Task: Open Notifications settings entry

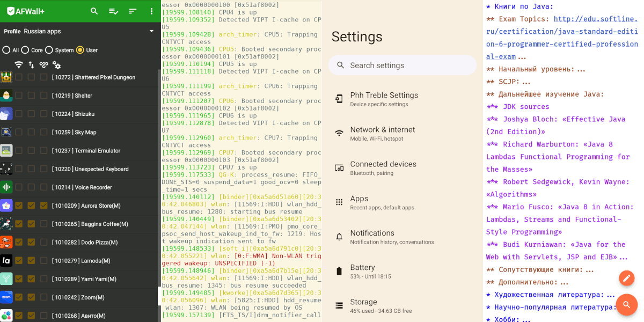Action: 402,237
